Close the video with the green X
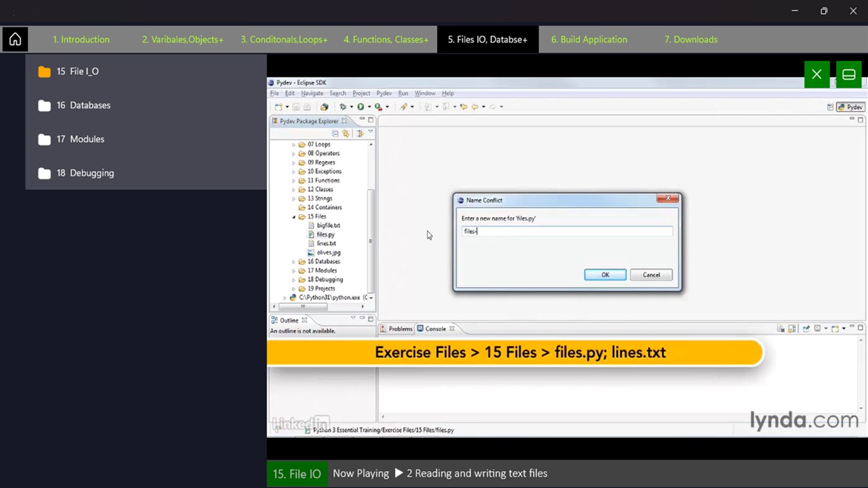The width and height of the screenshot is (868, 488). tap(817, 74)
